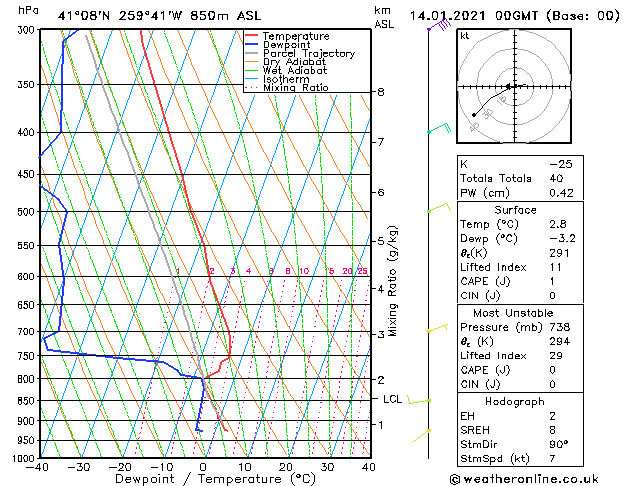The image size is (629, 486).
Task: Click the coordinates title 41°08'N 259°41'W 850m ASL
Action: (159, 16)
